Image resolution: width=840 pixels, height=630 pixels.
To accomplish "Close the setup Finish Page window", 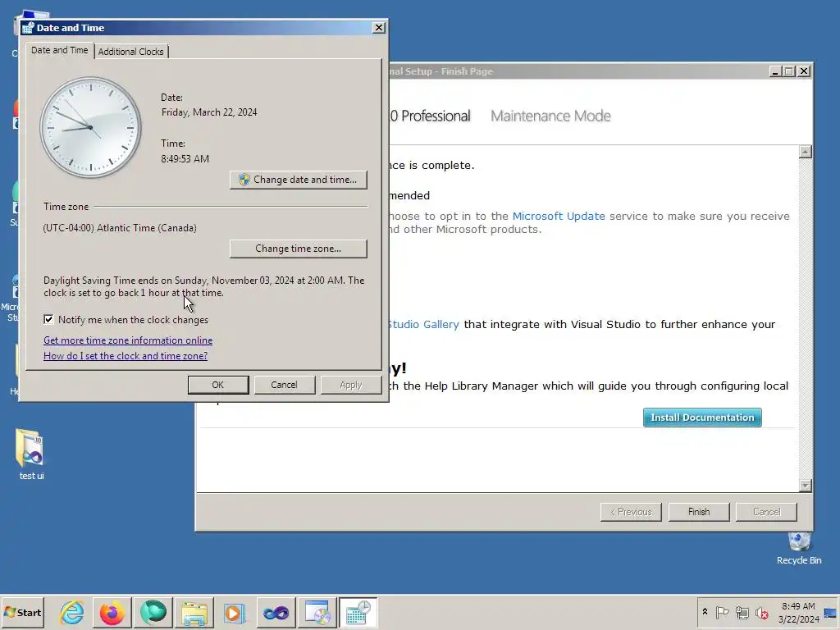I will pos(804,71).
